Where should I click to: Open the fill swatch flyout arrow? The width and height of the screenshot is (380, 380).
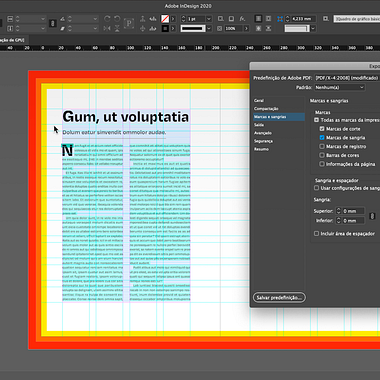coord(173,19)
